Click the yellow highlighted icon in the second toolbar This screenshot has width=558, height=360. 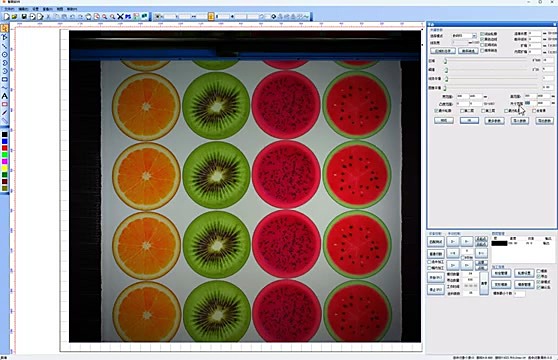[x=211, y=16]
